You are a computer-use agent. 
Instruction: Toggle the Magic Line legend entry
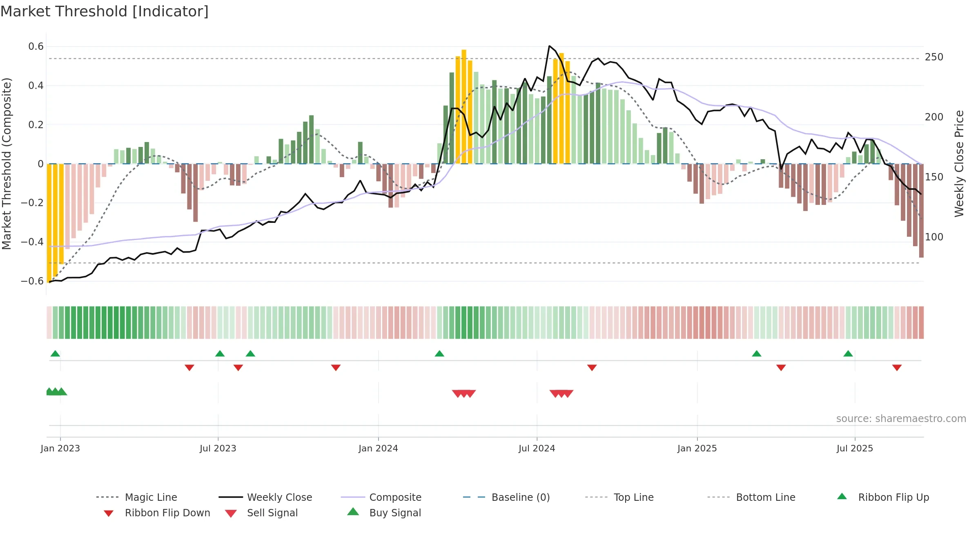point(136,497)
